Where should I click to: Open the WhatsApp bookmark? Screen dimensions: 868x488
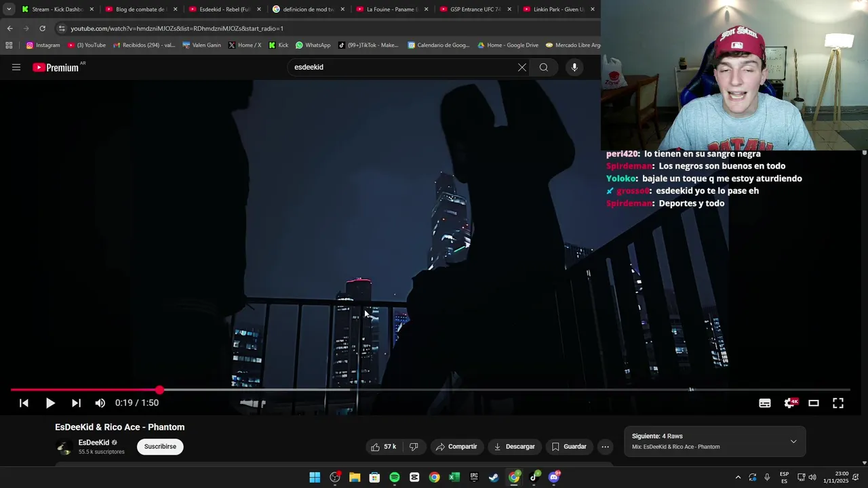tap(313, 45)
